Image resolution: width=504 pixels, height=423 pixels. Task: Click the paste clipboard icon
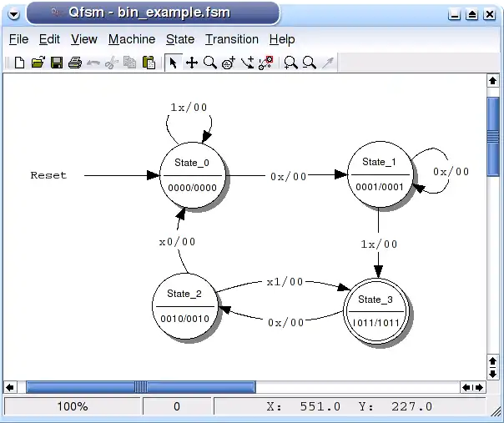pyautogui.click(x=149, y=63)
